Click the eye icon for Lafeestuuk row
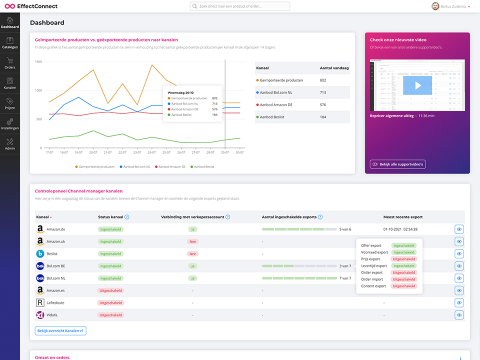 point(459,303)
